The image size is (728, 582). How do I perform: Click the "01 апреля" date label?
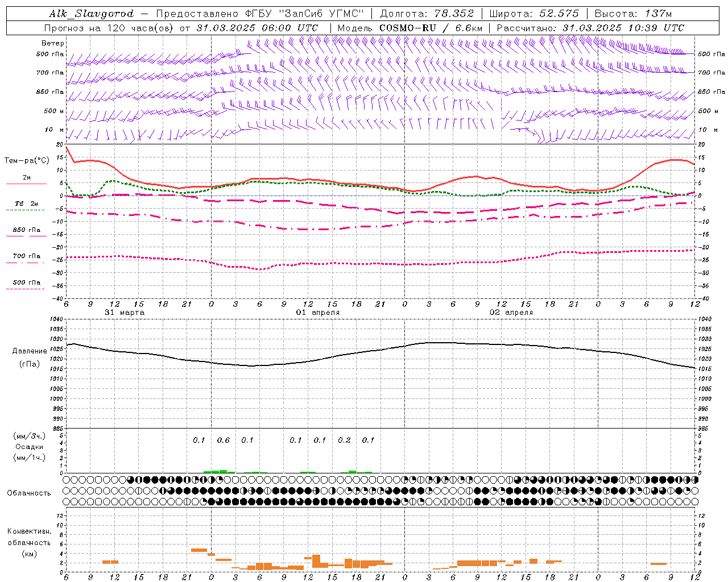(318, 313)
